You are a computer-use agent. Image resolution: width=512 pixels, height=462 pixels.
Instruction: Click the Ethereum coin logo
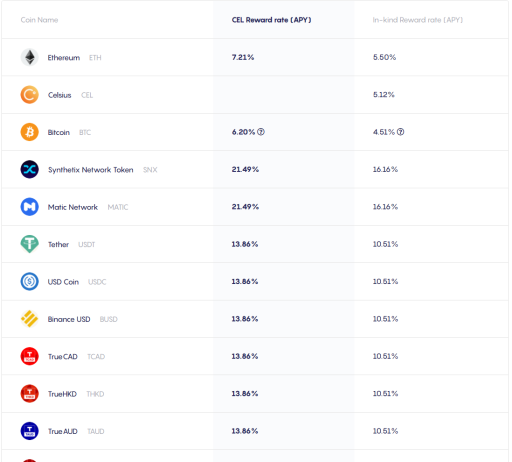tap(30, 57)
